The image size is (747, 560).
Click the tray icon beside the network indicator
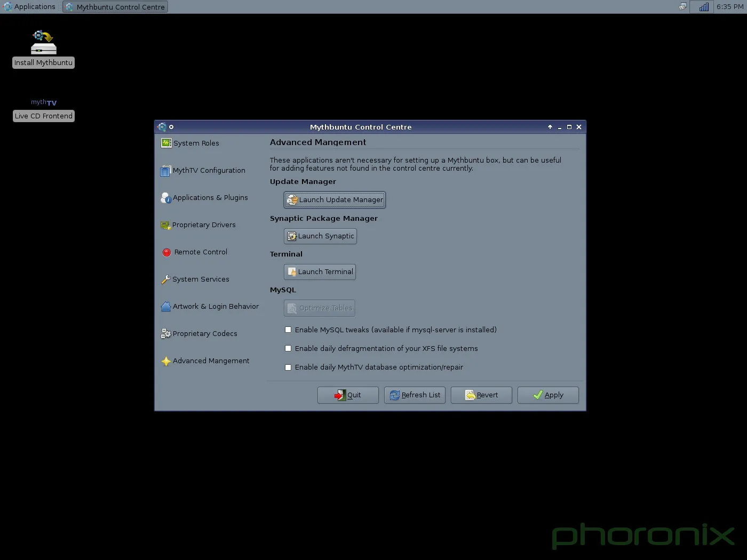(x=682, y=7)
